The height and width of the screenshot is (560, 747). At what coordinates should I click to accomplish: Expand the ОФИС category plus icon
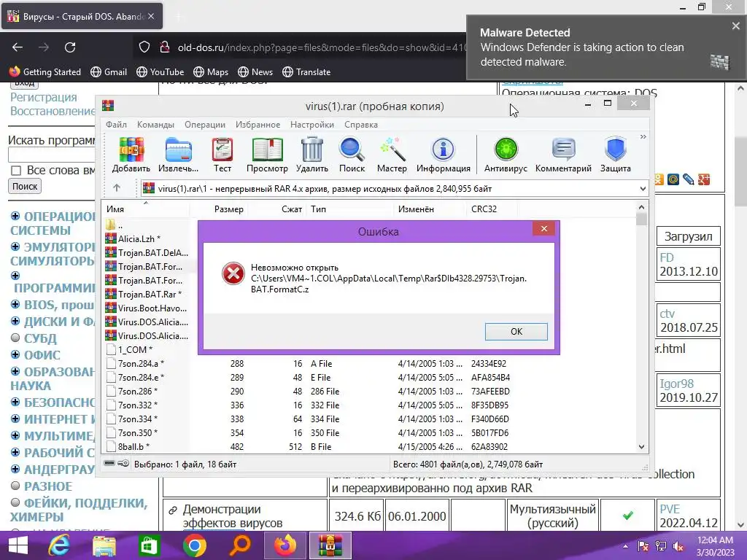[15, 354]
